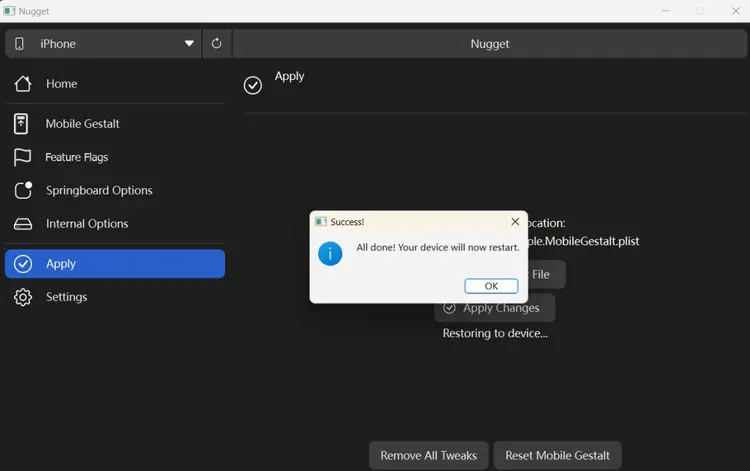This screenshot has height=471, width=750.
Task: Select the Apply sidebar tab
Action: [115, 264]
